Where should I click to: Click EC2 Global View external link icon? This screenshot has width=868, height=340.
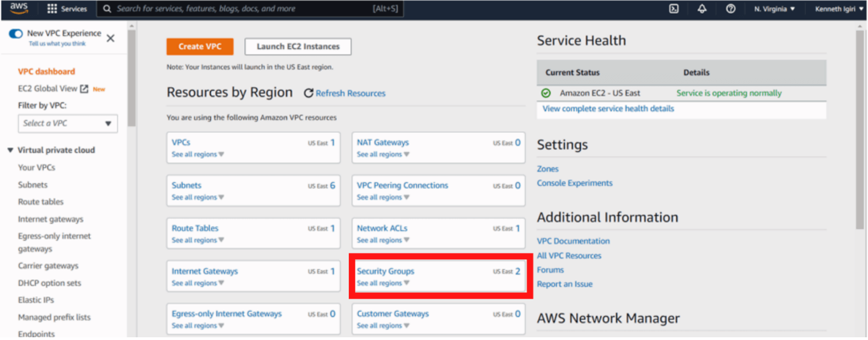click(x=84, y=88)
